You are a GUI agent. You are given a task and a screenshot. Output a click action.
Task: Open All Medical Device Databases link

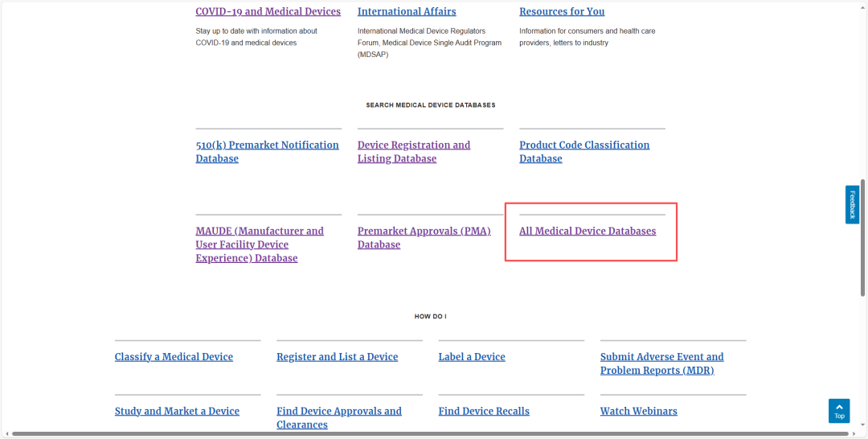588,231
